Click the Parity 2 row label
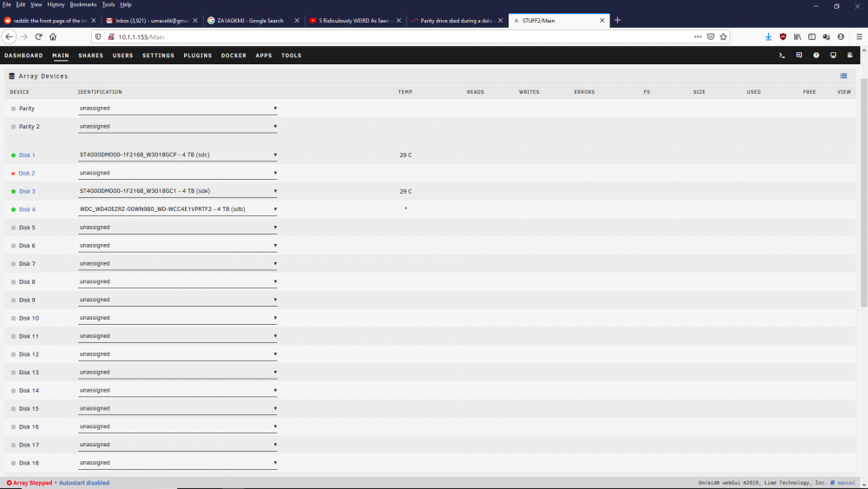The height and width of the screenshot is (489, 868). [30, 127]
